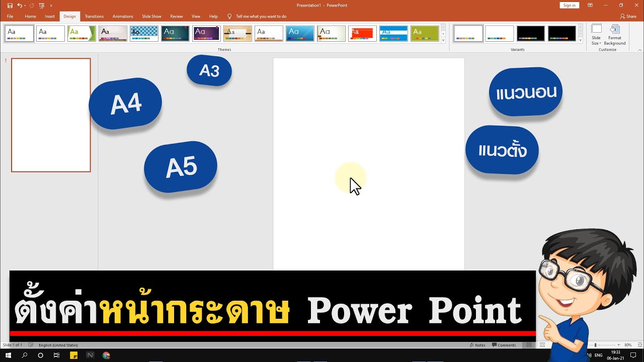Apply the green Facet theme
Image resolution: width=644 pixels, height=362 pixels.
[x=82, y=33]
